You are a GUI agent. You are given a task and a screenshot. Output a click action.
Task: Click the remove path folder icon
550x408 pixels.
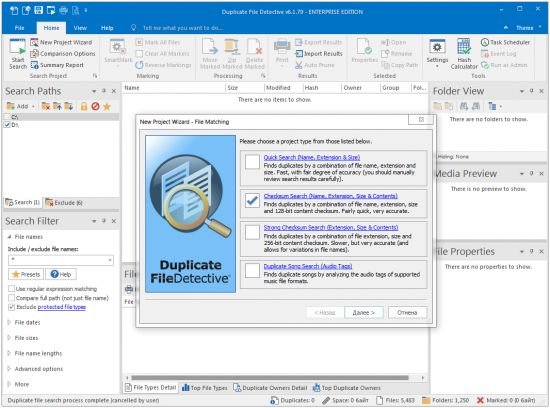46,106
